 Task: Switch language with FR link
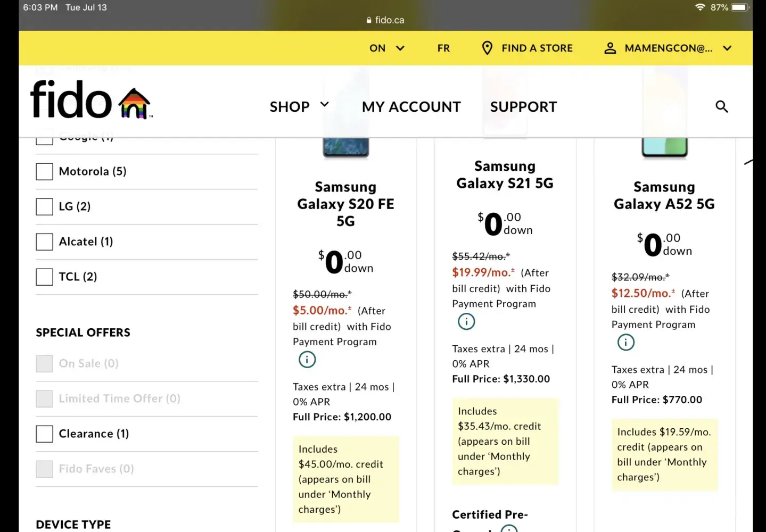click(x=443, y=48)
